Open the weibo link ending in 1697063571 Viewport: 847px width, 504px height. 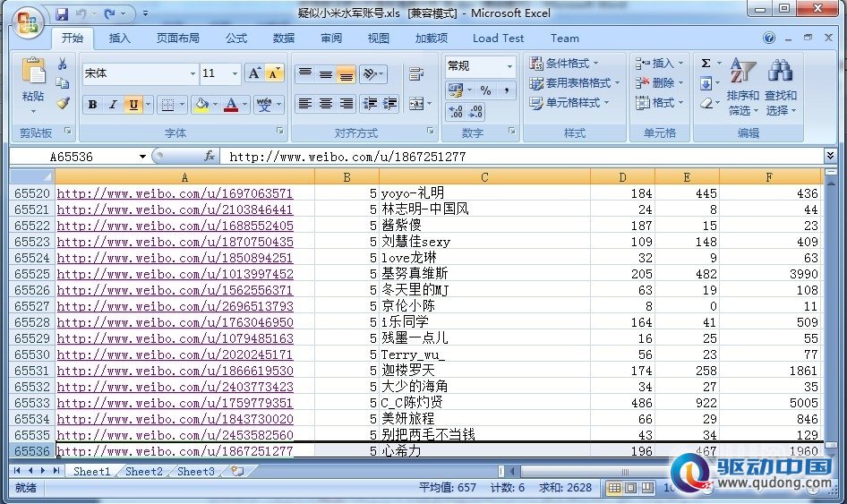175,193
